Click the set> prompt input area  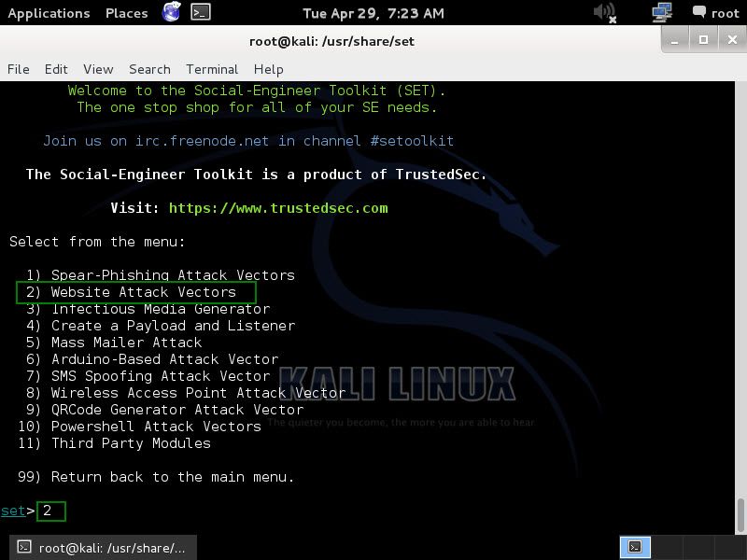click(x=51, y=511)
